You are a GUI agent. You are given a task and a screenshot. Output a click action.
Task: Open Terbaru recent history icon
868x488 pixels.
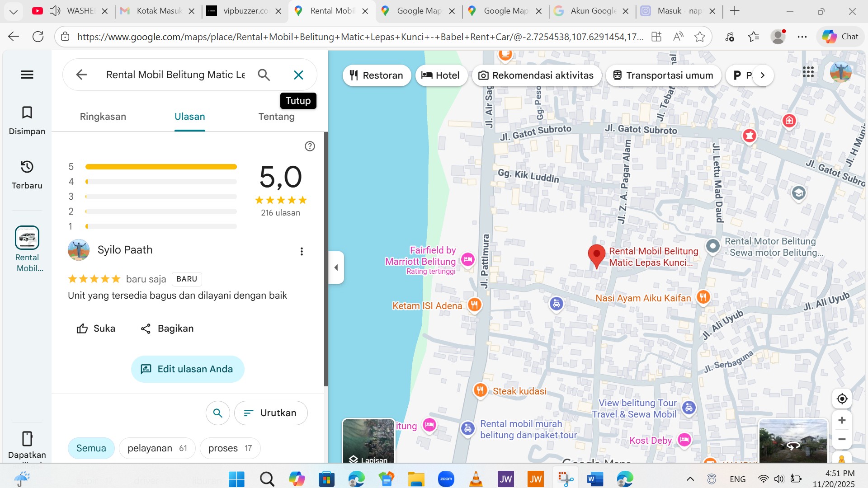tap(27, 167)
